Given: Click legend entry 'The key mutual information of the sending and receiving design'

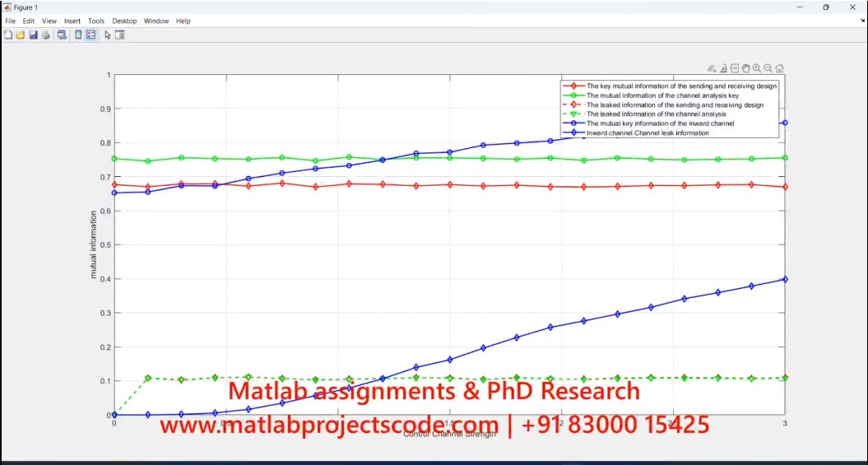Looking at the screenshot, I should click(x=681, y=86).
